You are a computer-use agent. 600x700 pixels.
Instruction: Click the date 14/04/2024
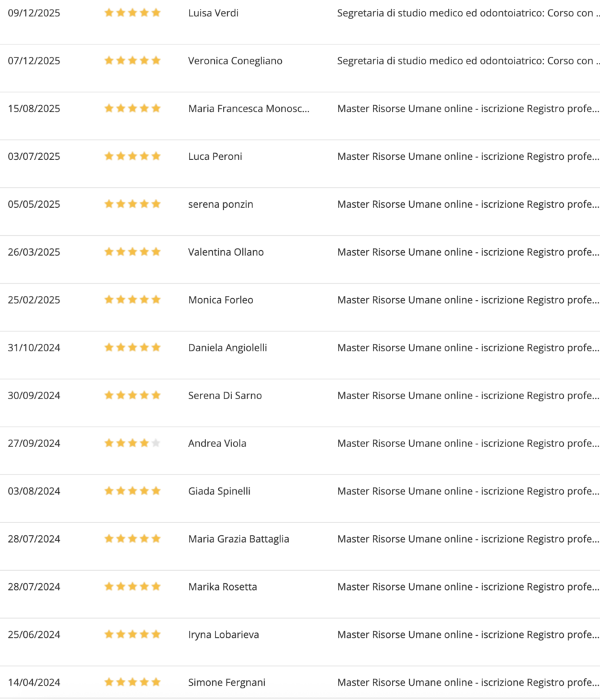click(x=34, y=683)
